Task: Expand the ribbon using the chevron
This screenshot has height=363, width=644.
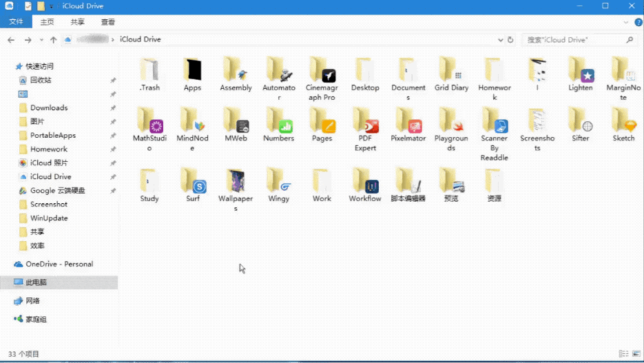Action: [x=625, y=22]
